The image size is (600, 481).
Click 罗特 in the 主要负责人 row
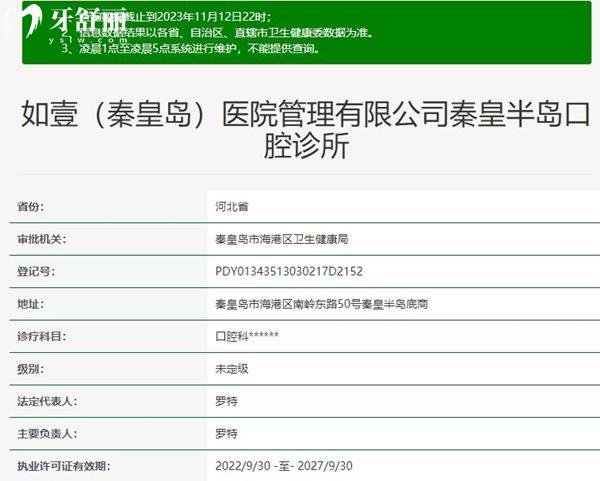click(226, 434)
